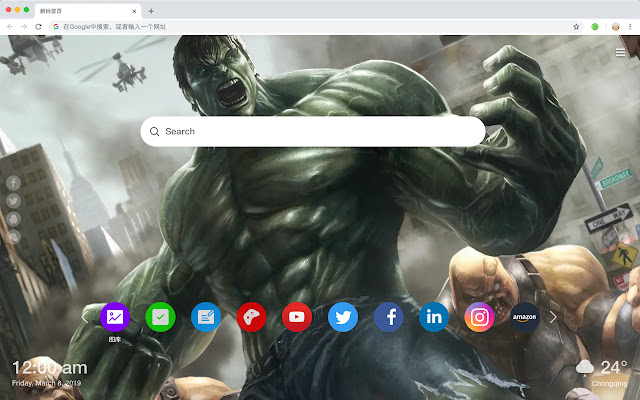Open the LinkedIn shortcut

point(434,317)
